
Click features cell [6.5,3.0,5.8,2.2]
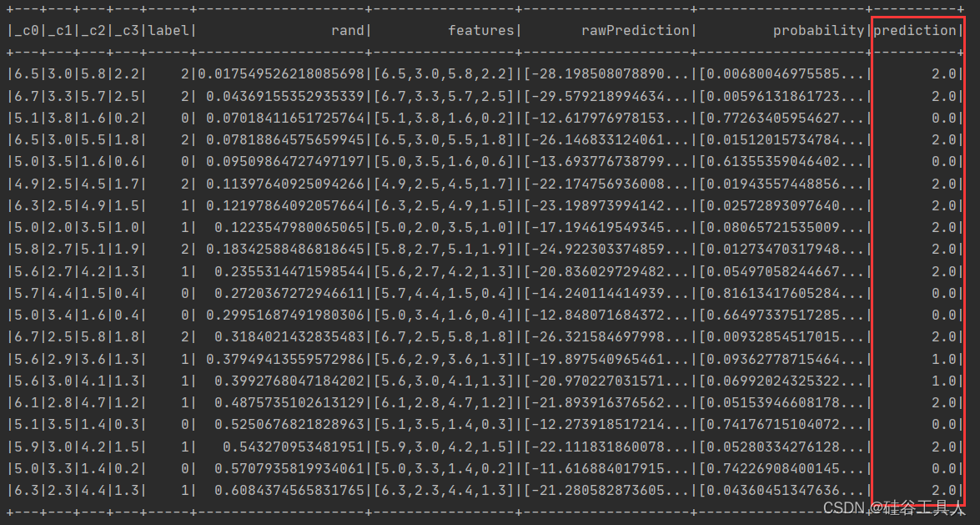click(444, 73)
